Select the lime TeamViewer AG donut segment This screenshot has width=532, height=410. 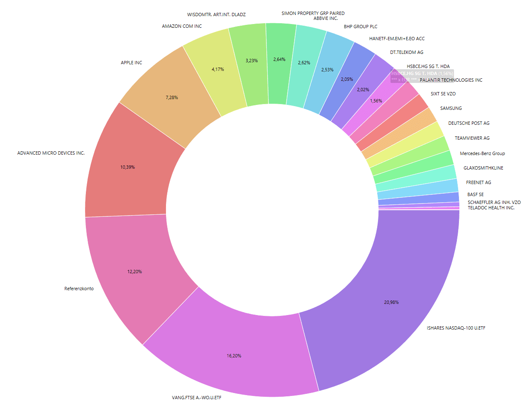[x=410, y=156]
